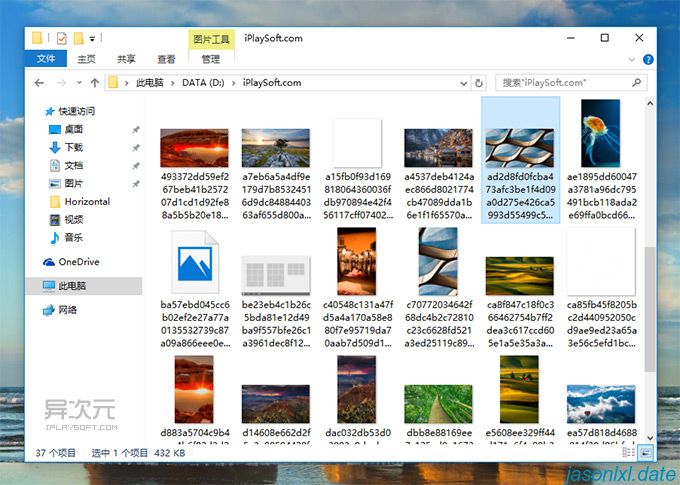Screen dimensions: 680x485
Task: Click the Back navigation arrow
Action: point(39,82)
